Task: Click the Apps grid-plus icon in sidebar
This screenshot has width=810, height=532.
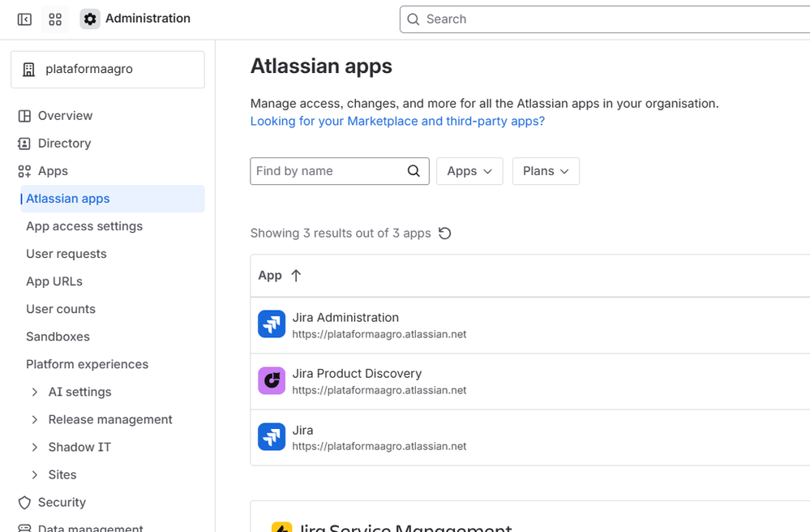Action: point(24,171)
